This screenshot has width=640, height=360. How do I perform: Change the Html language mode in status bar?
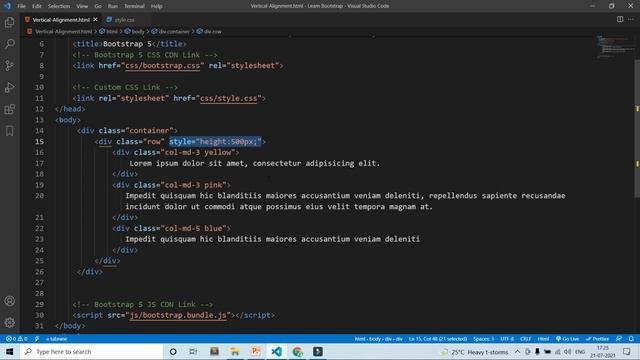click(x=543, y=339)
